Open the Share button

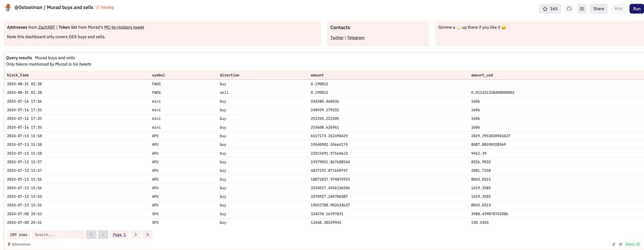coord(598,9)
